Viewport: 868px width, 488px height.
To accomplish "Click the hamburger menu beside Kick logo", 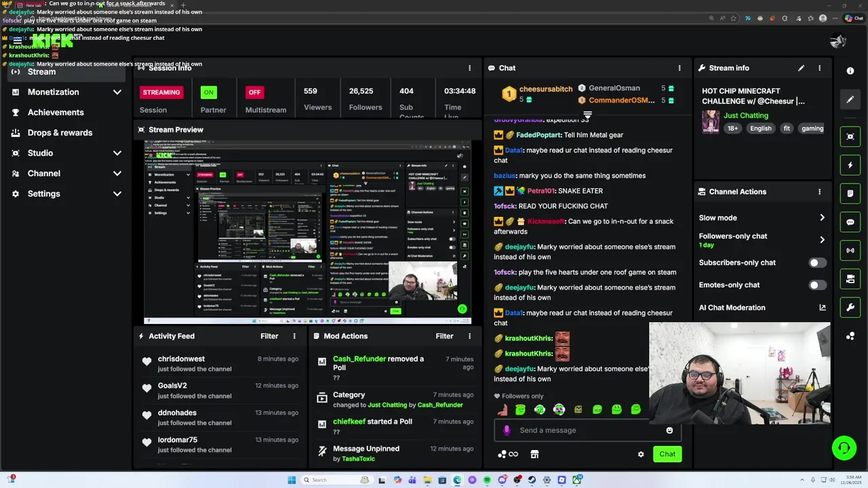I will (17, 41).
